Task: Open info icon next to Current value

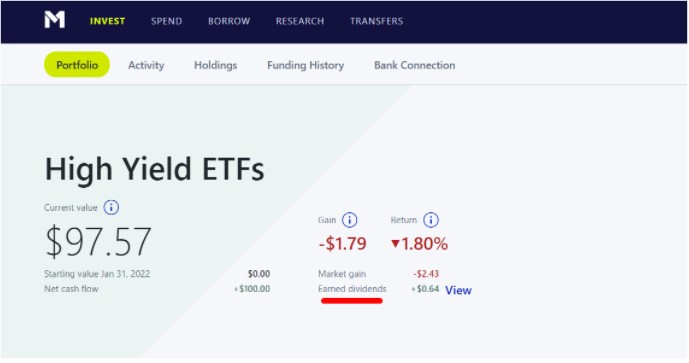Action: pyautogui.click(x=111, y=207)
